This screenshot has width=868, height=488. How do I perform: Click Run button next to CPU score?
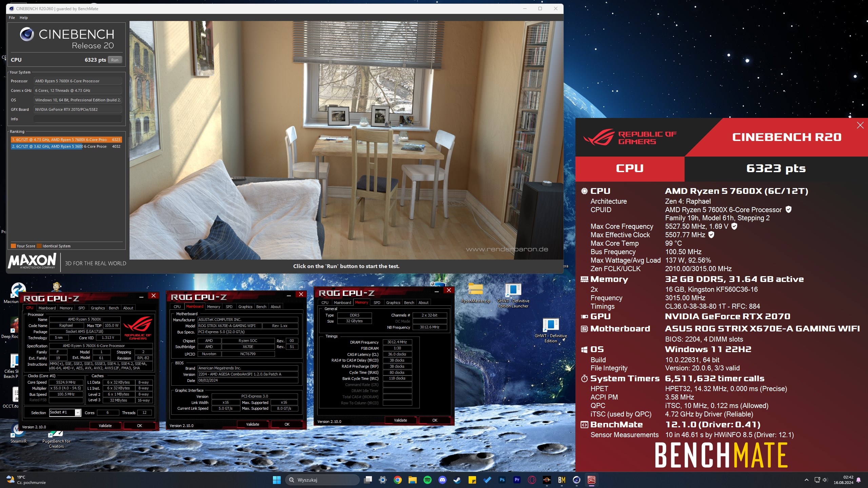point(115,60)
